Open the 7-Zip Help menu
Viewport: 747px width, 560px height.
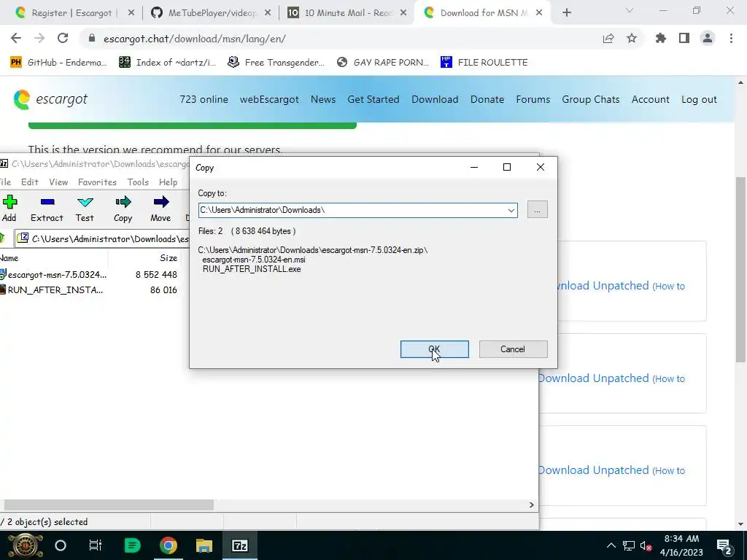coord(169,182)
